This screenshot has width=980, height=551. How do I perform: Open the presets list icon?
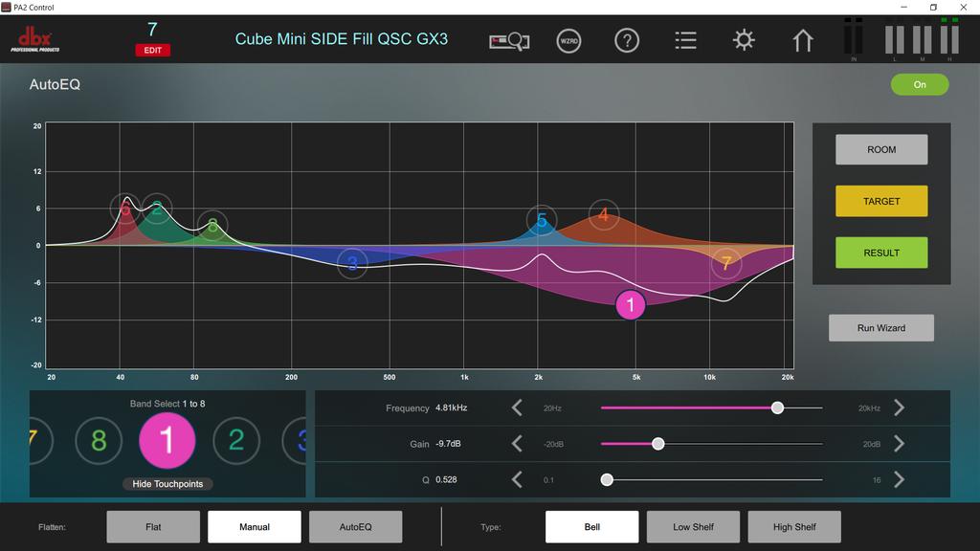click(685, 41)
